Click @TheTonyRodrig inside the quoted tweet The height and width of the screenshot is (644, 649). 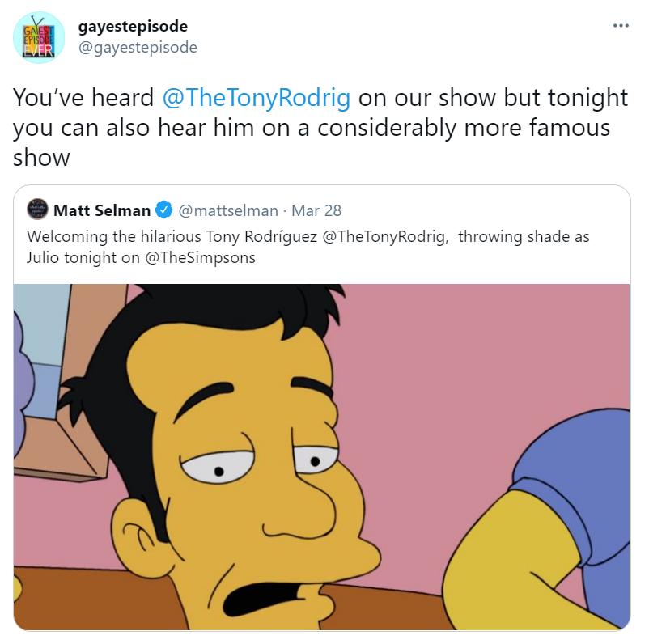click(385, 237)
